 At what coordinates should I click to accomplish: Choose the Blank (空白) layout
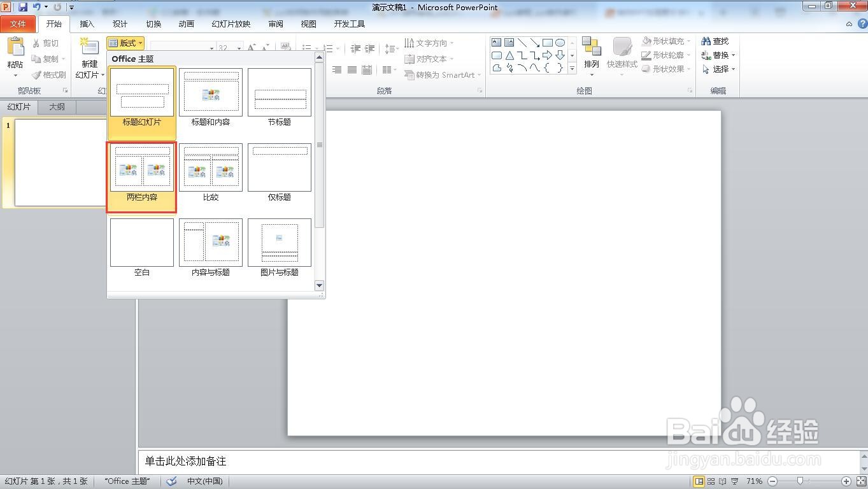142,248
